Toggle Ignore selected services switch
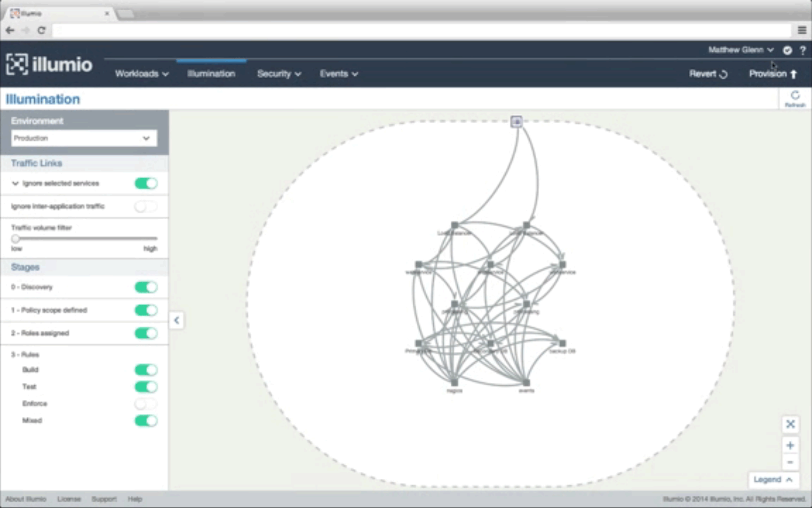The height and width of the screenshot is (508, 812). point(146,183)
